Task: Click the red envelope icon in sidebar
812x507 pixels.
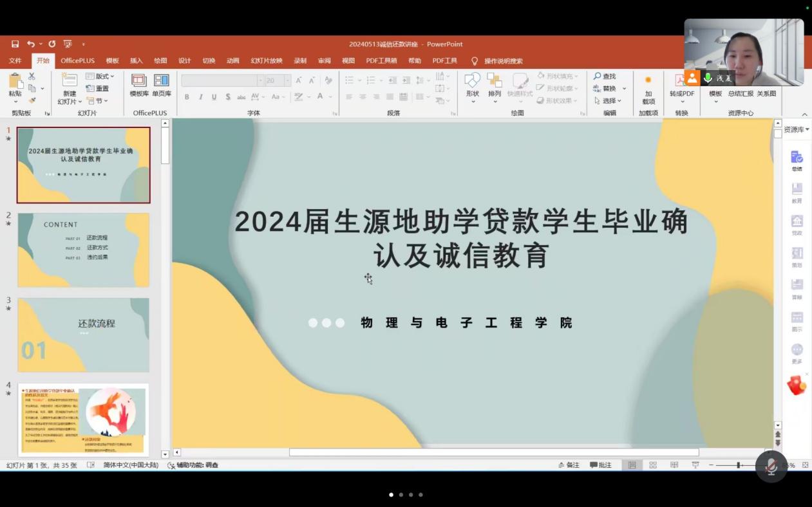Action: (797, 385)
